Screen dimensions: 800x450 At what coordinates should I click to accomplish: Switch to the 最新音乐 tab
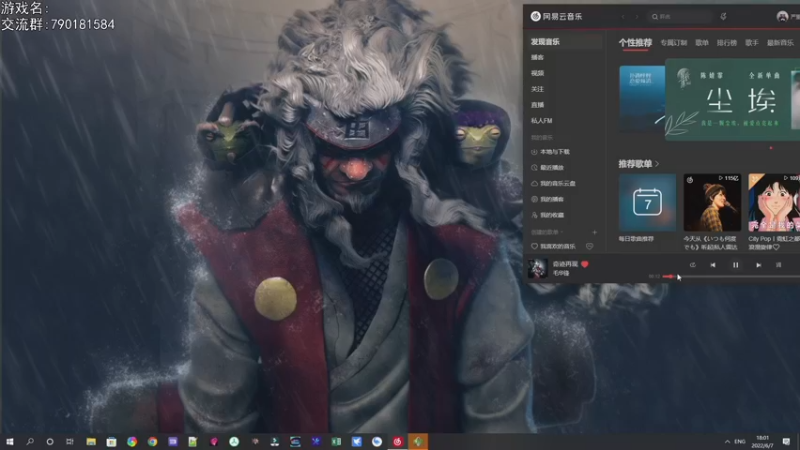(x=780, y=43)
